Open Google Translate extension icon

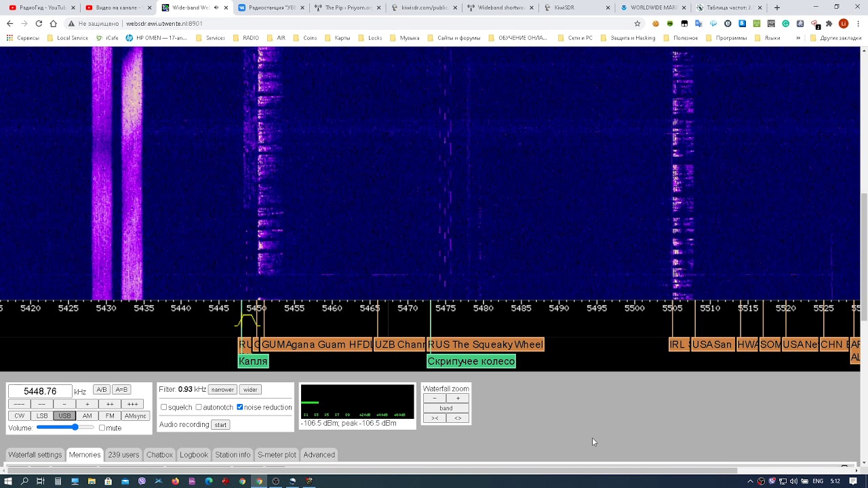[x=698, y=23]
